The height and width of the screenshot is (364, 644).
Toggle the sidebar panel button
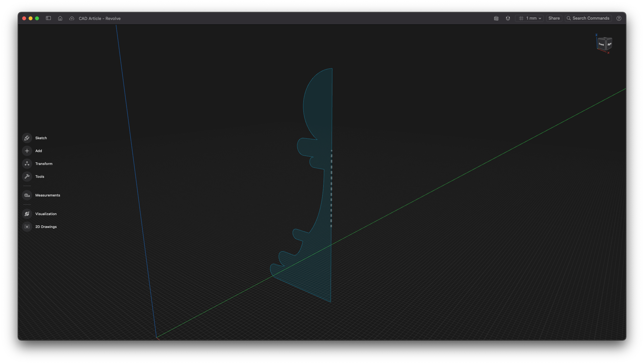(49, 18)
